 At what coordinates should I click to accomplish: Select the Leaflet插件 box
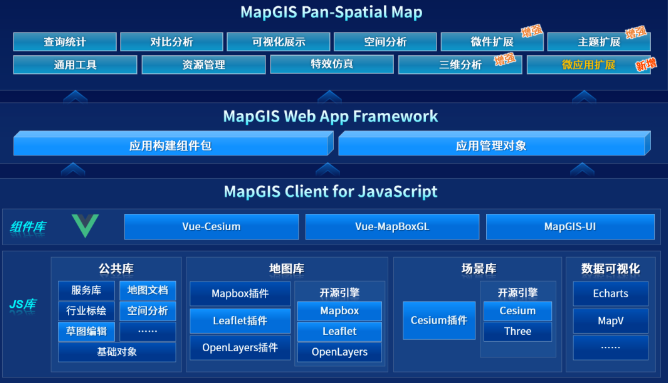coord(240,321)
